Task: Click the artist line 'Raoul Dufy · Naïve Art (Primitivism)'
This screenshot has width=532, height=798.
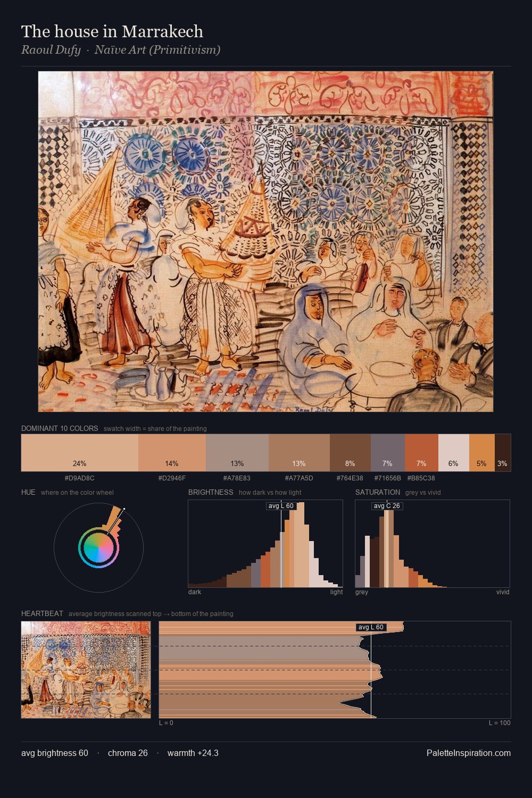Action: point(121,50)
